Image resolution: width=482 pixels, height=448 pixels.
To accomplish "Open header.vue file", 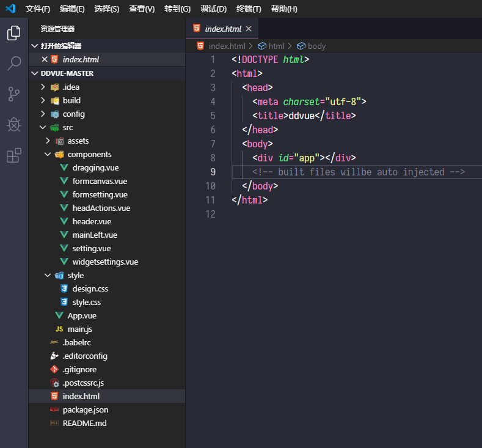I will [x=92, y=222].
